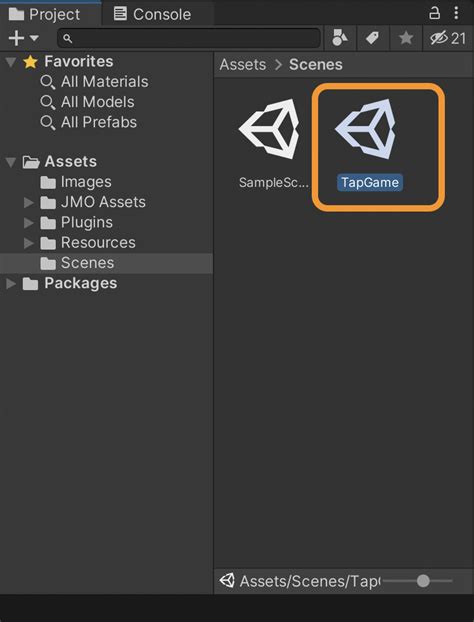
Task: Click inside the project search field
Action: (189, 38)
